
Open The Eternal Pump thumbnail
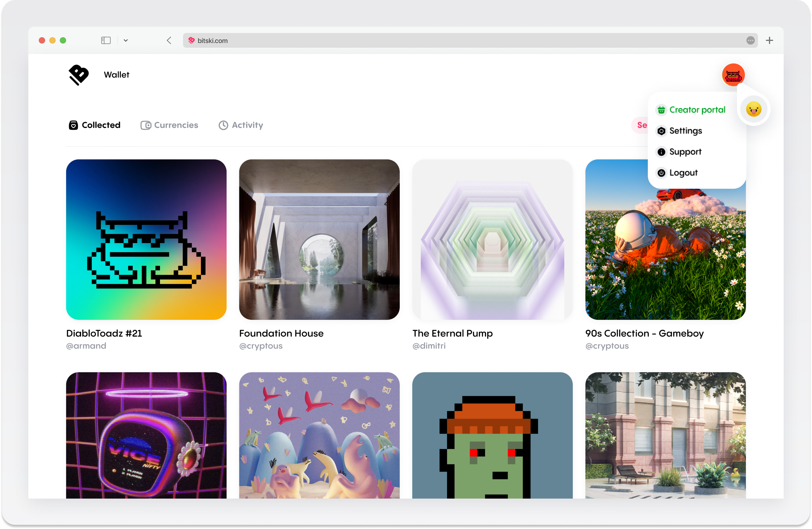tap(492, 239)
